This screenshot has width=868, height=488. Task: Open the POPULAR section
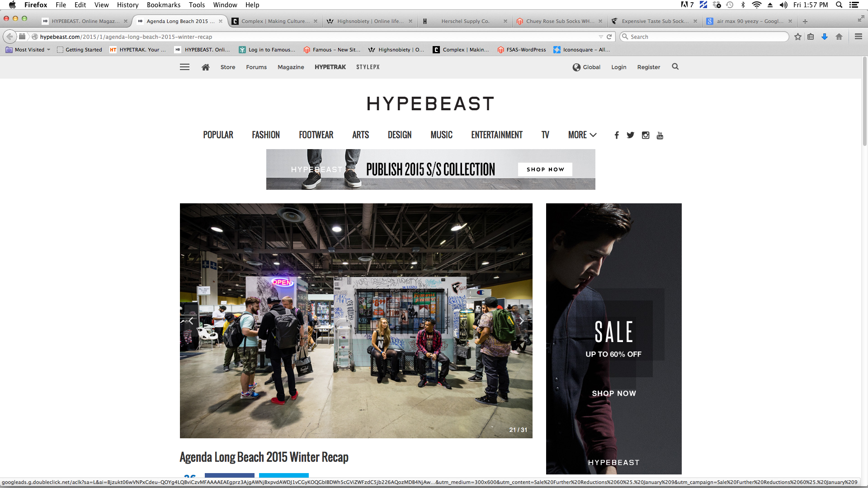tap(218, 135)
